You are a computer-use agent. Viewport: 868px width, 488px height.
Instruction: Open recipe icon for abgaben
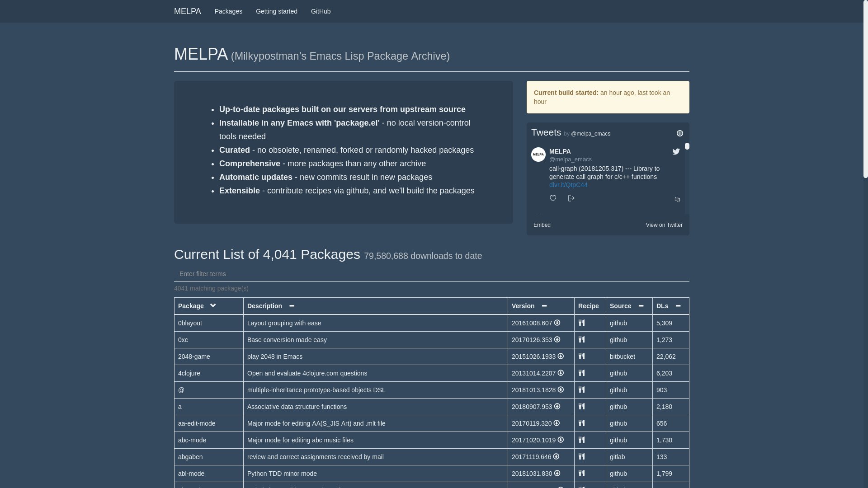581,457
